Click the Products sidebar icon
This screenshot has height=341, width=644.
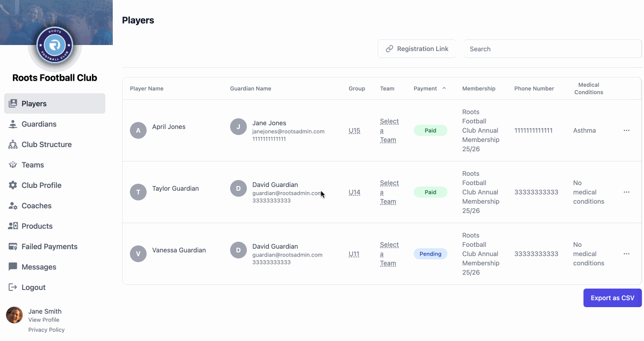click(13, 226)
